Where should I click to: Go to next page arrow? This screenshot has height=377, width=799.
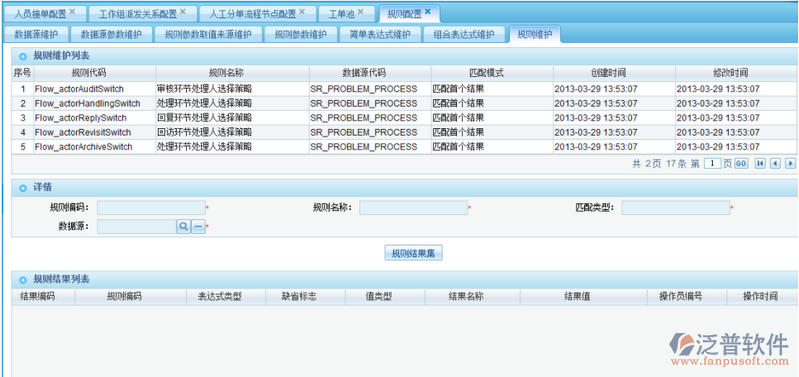click(790, 164)
